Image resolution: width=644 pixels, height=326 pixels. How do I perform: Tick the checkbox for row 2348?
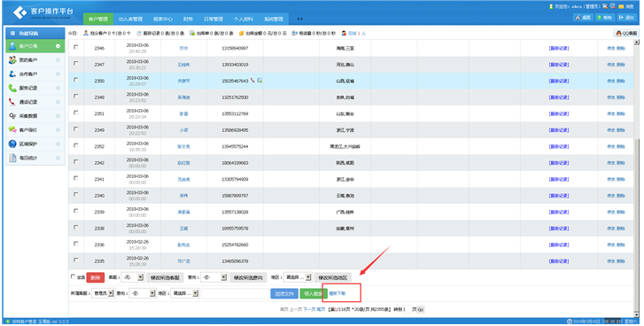(75, 97)
